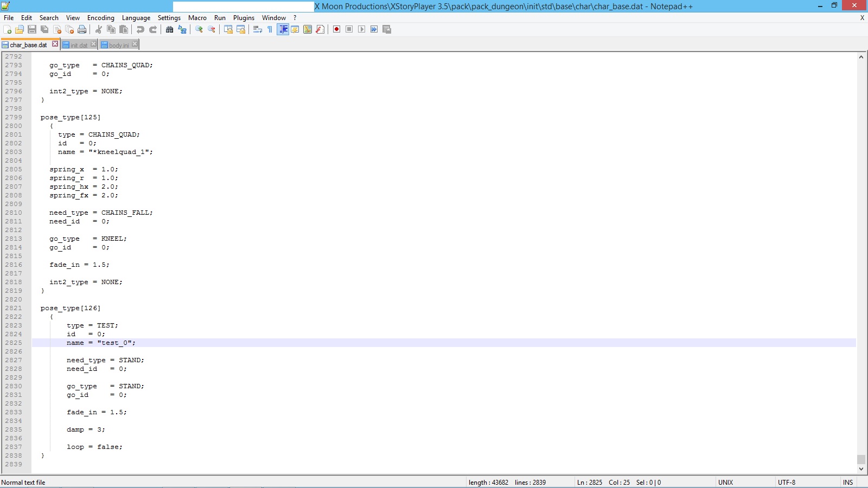Click the Zoom In magnifier icon
Screen dimensions: 868x488
coord(199,29)
